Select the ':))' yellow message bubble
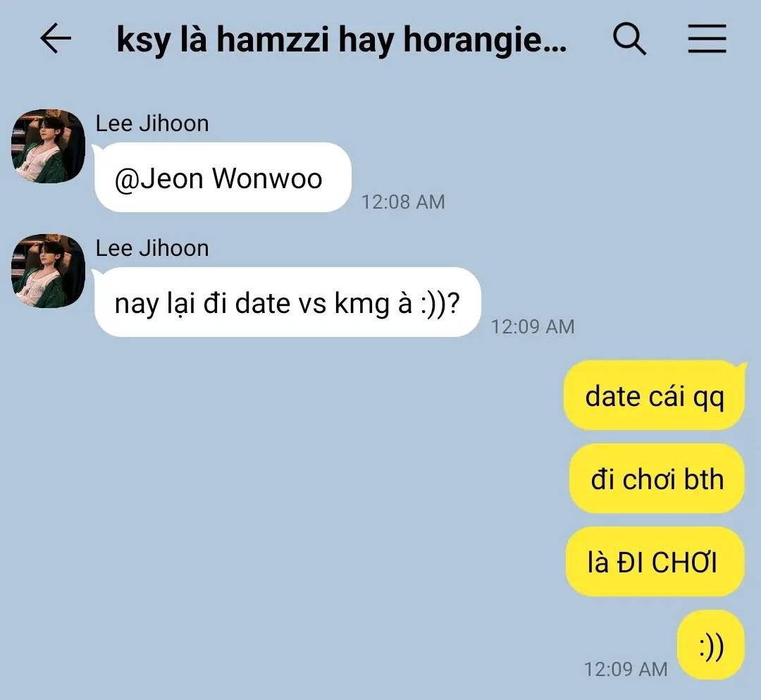The width and height of the screenshot is (761, 700). [x=710, y=645]
